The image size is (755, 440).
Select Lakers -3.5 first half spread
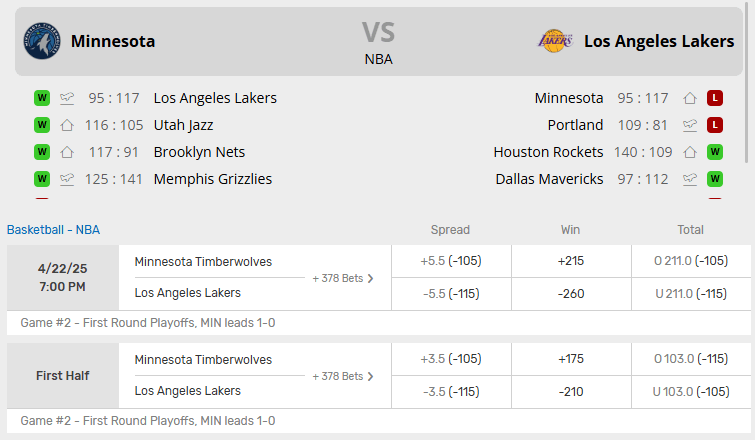coord(451,391)
